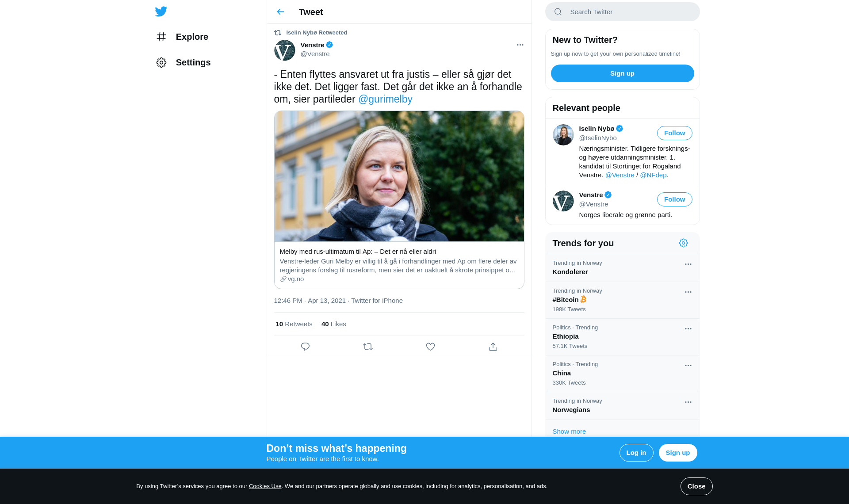Screen dimensions: 849x504
Task: Open Venstre's avatar in Relevant people
Action: [563, 201]
